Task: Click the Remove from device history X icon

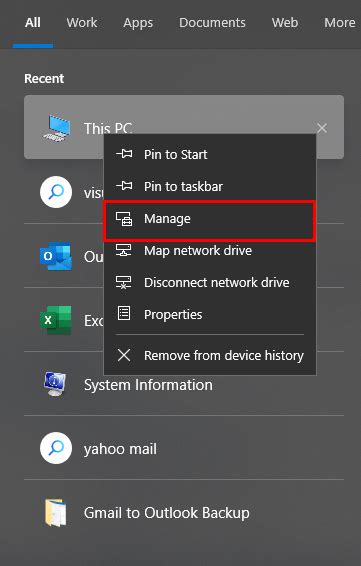Action: [x=124, y=355]
